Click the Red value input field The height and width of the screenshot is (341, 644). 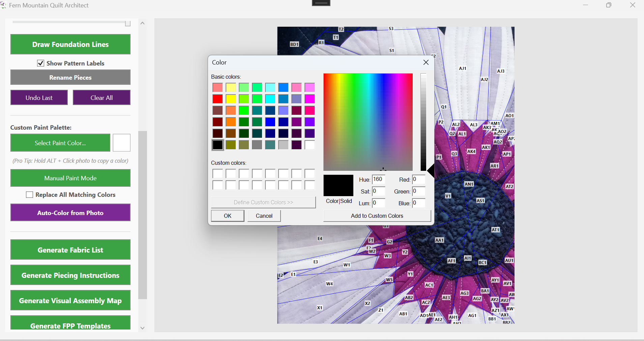pos(418,180)
